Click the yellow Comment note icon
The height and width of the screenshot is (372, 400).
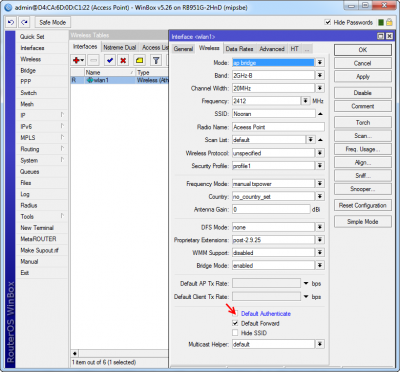coord(139,60)
